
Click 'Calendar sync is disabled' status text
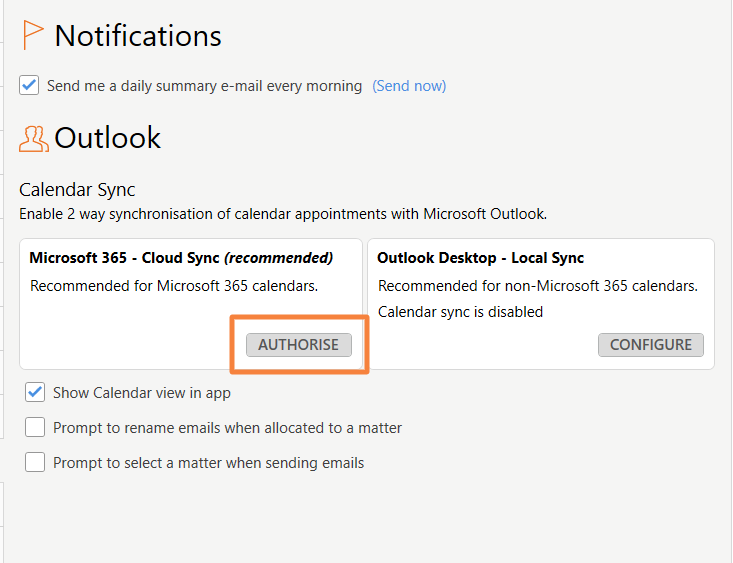click(460, 312)
